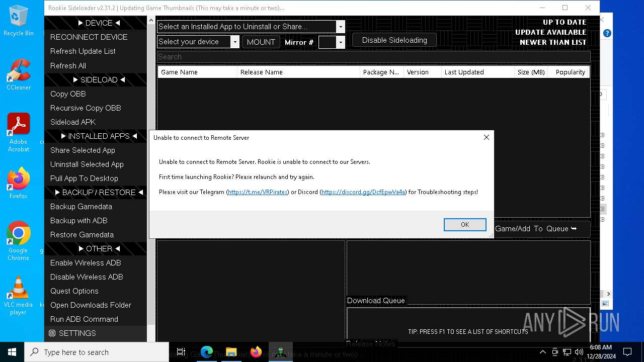Click UPDATE AVAILABLE filter label
Image resolution: width=644 pixels, height=362 pixels.
pos(550,32)
